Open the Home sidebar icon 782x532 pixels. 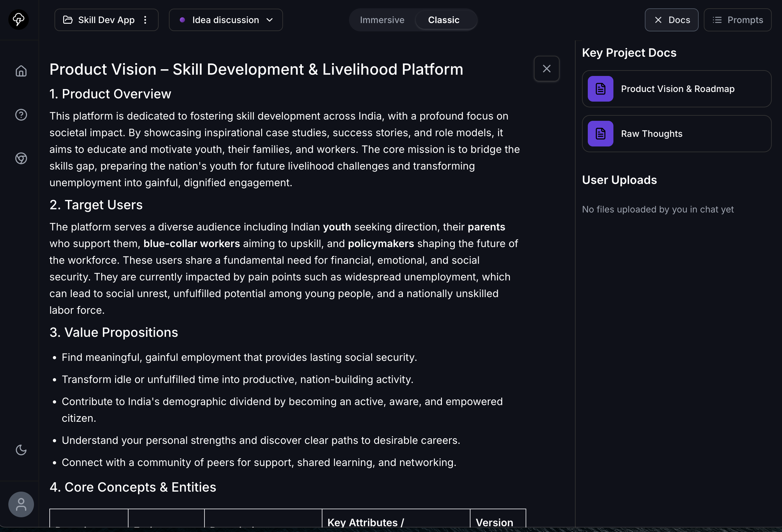21,71
